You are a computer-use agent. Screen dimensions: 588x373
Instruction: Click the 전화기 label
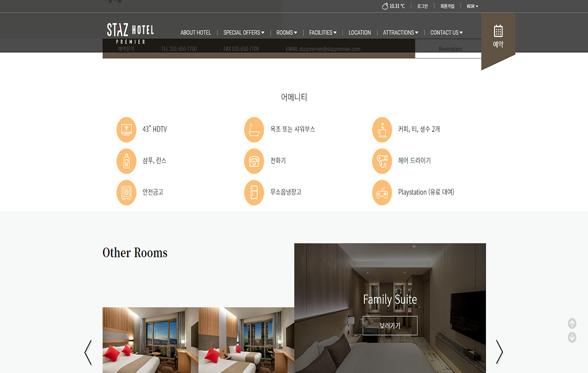(x=278, y=161)
